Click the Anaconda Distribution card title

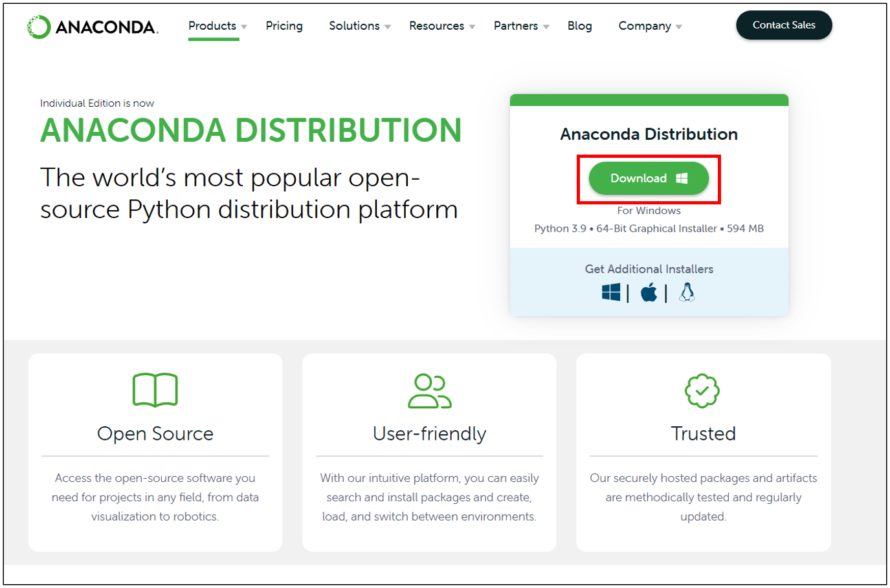[649, 134]
